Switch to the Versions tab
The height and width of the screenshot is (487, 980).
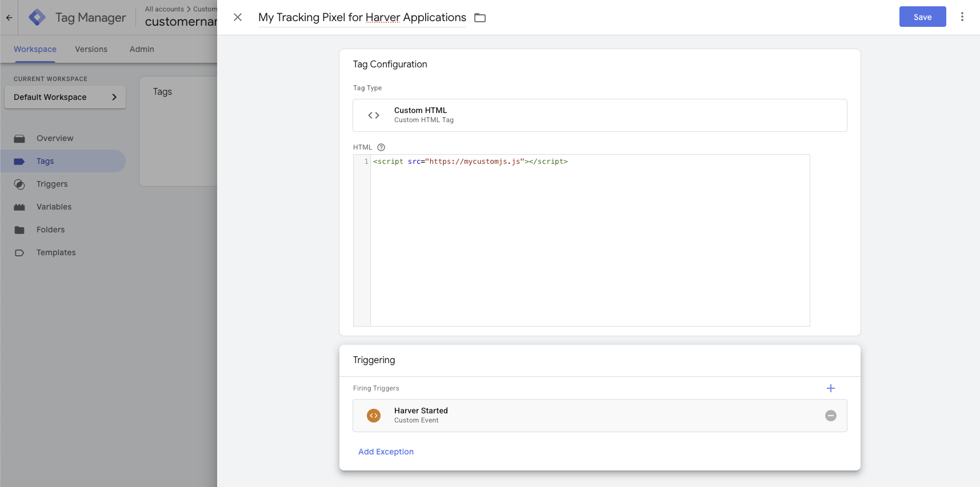91,49
